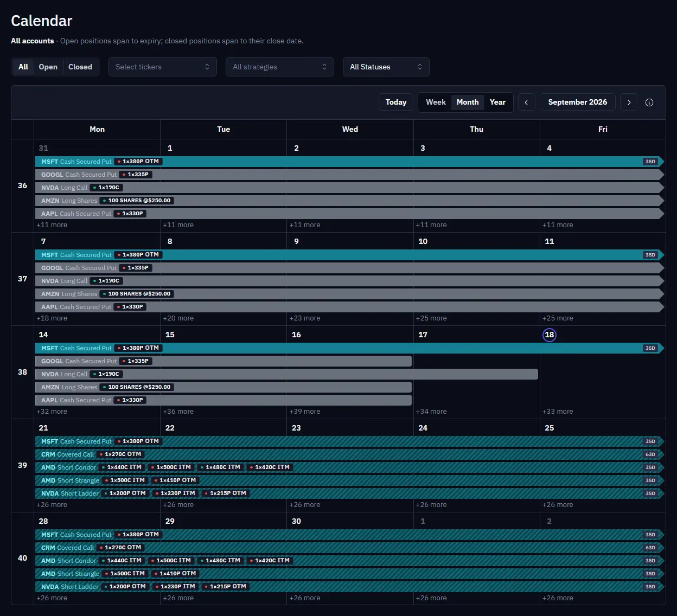The image size is (677, 616).
Task: Show +39 more on Wednesday 16
Action: point(305,412)
